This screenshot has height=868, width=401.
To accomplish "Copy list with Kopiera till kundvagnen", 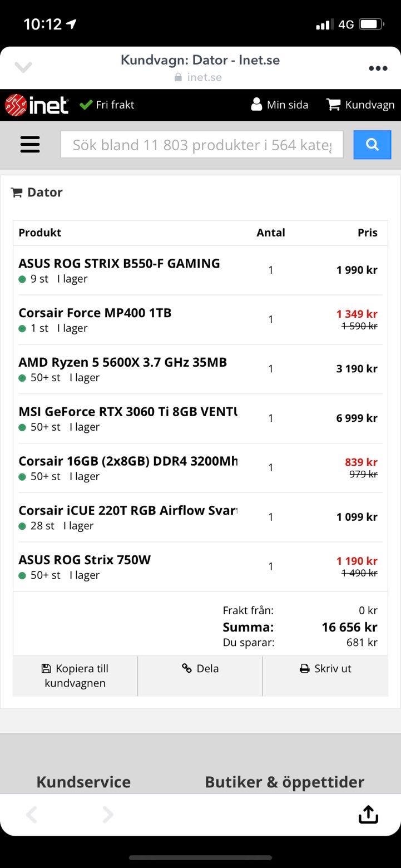I will tap(75, 675).
